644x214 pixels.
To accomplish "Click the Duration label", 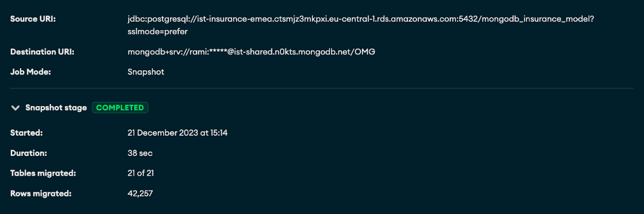I will click(29, 153).
